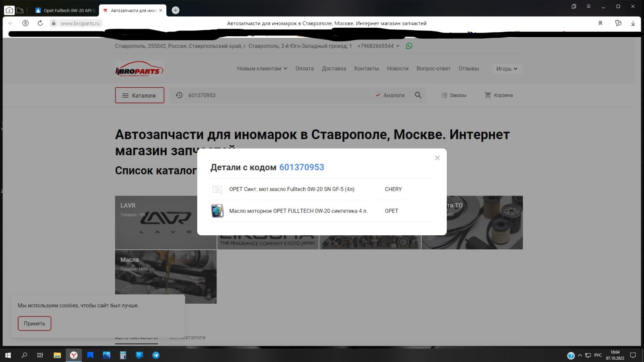The image size is (644, 362).
Task: Click the Yandex home icon in toolbar
Action: tap(25, 23)
